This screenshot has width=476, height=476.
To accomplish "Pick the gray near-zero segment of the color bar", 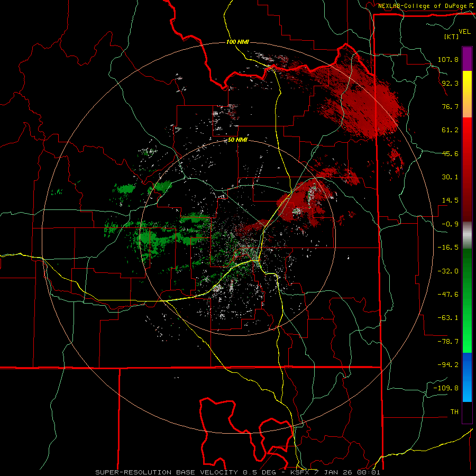I will 467,235.
